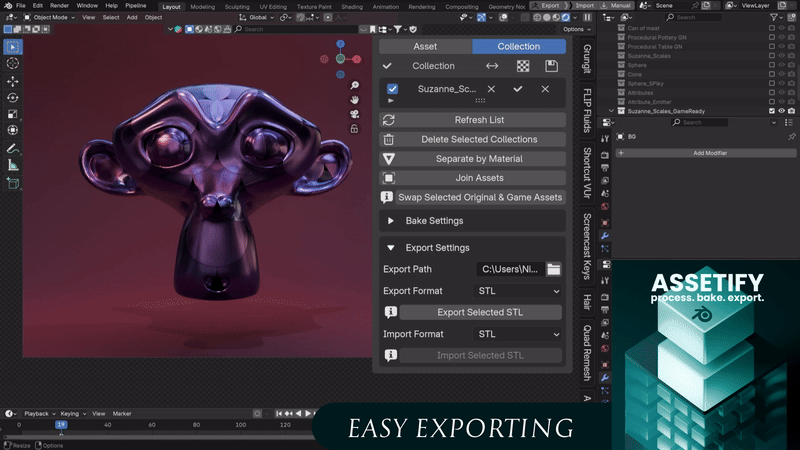Collapse Suzanne_Scales_GameReady in outliner tree
The height and width of the screenshot is (450, 800).
611,111
